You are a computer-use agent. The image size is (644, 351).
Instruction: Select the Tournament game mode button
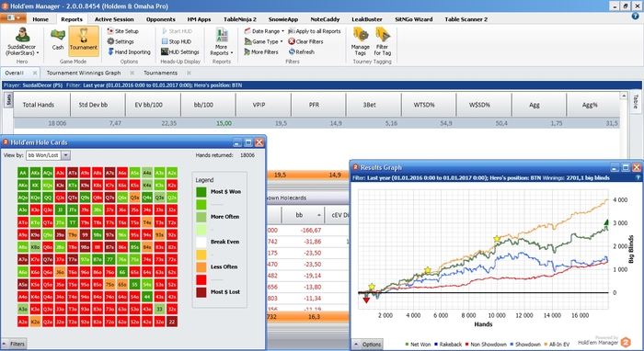pyautogui.click(x=84, y=40)
